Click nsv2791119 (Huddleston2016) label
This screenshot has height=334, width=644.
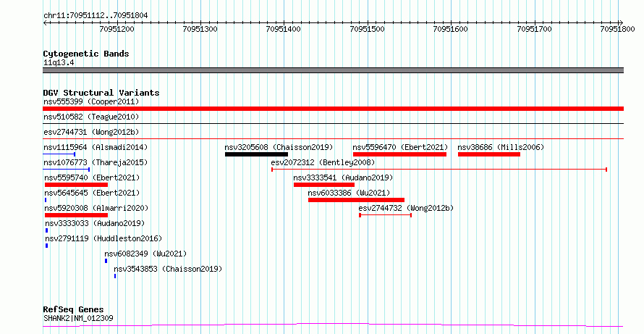(x=103, y=238)
